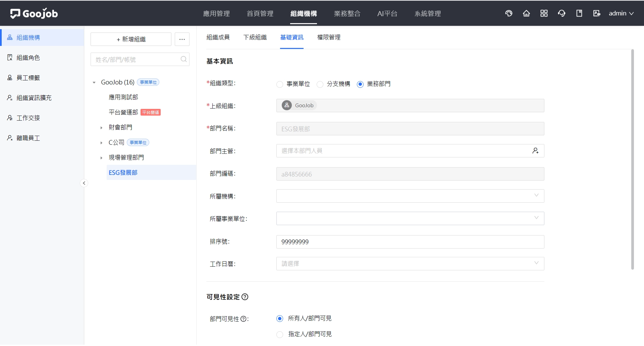Open the apps grid icon in header
Viewport: 644px width, 346px height.
(x=544, y=13)
